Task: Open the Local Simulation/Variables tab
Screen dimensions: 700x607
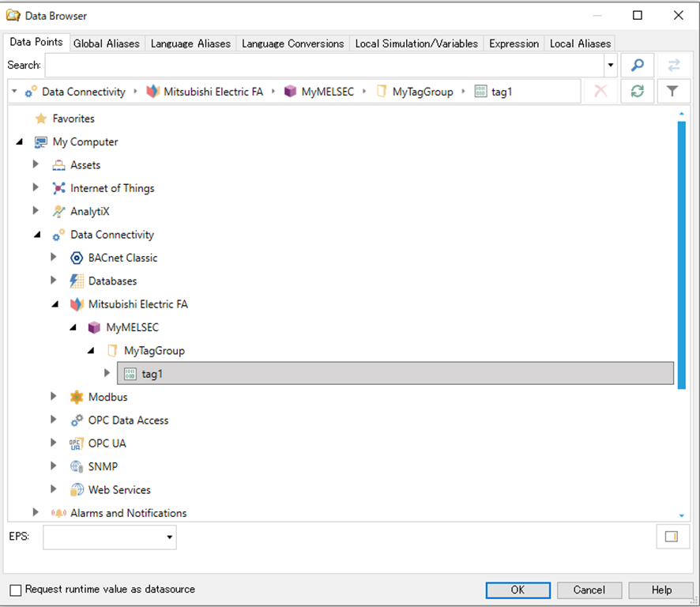Action: pos(416,43)
